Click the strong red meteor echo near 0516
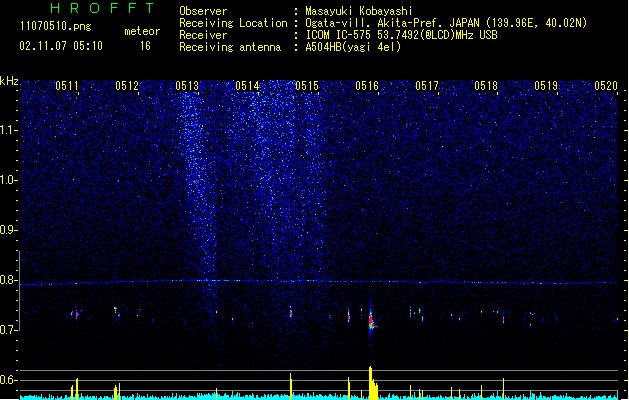 (x=372, y=321)
